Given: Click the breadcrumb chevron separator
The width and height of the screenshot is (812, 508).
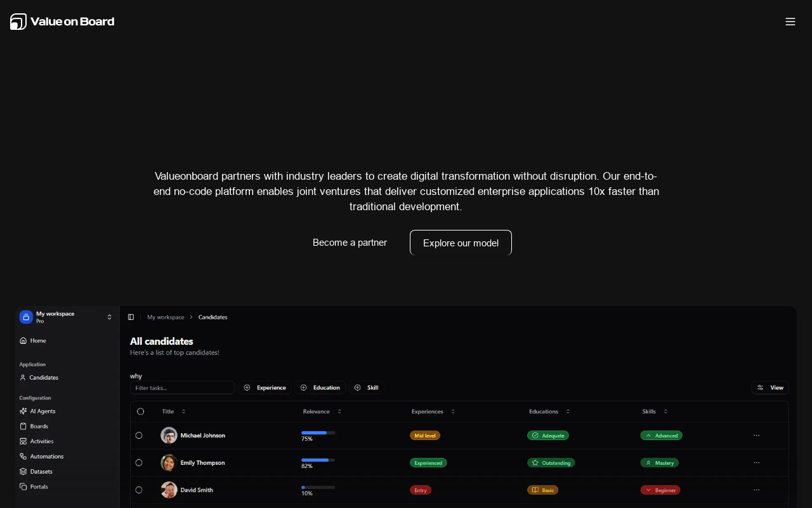Looking at the screenshot, I should pyautogui.click(x=191, y=317).
